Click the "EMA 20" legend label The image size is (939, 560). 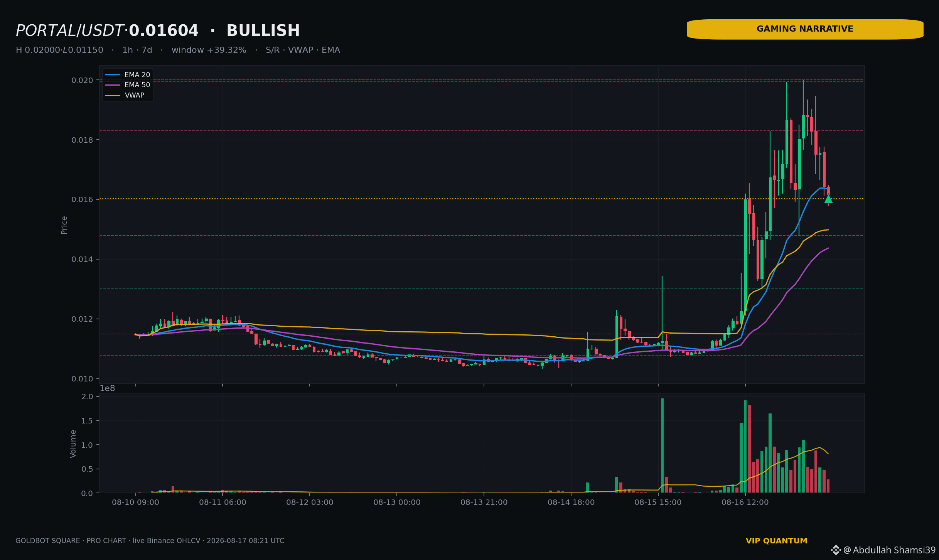[x=137, y=75]
